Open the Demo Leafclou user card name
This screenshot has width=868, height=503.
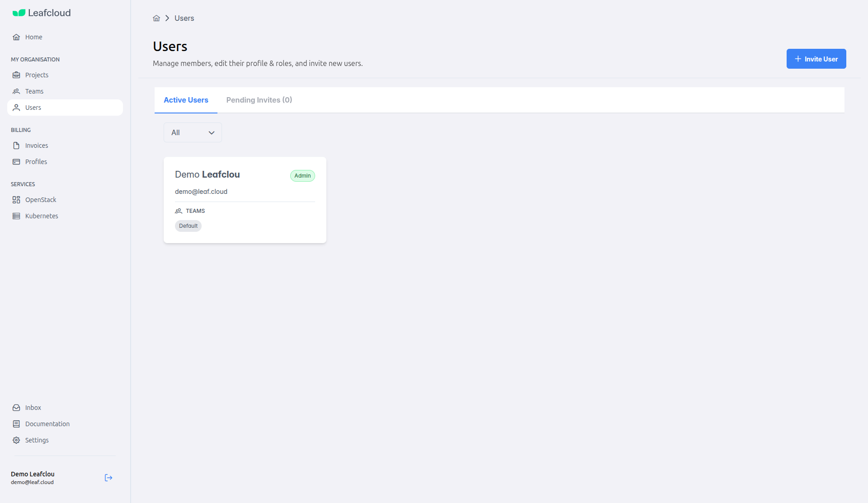click(x=207, y=174)
